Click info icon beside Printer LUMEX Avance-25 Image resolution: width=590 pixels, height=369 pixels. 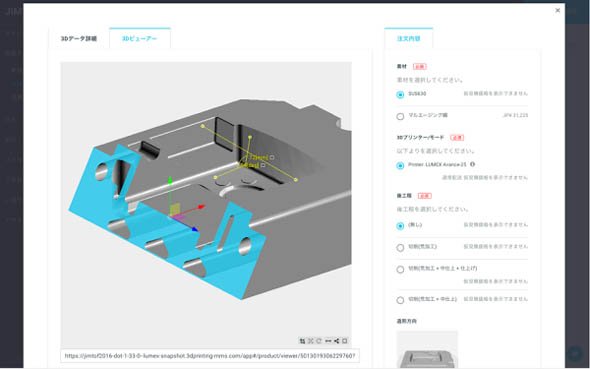(473, 164)
